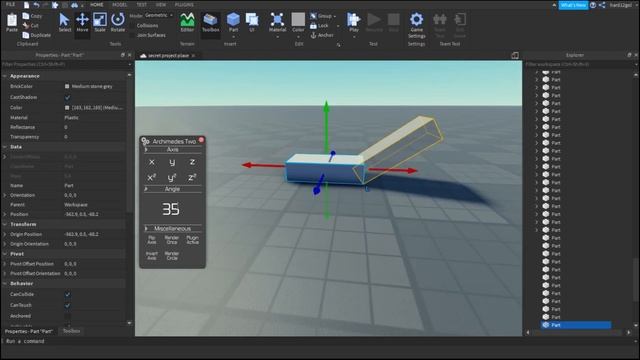Select the Y axis in Archimedes
The image size is (640, 360).
pyautogui.click(x=172, y=162)
